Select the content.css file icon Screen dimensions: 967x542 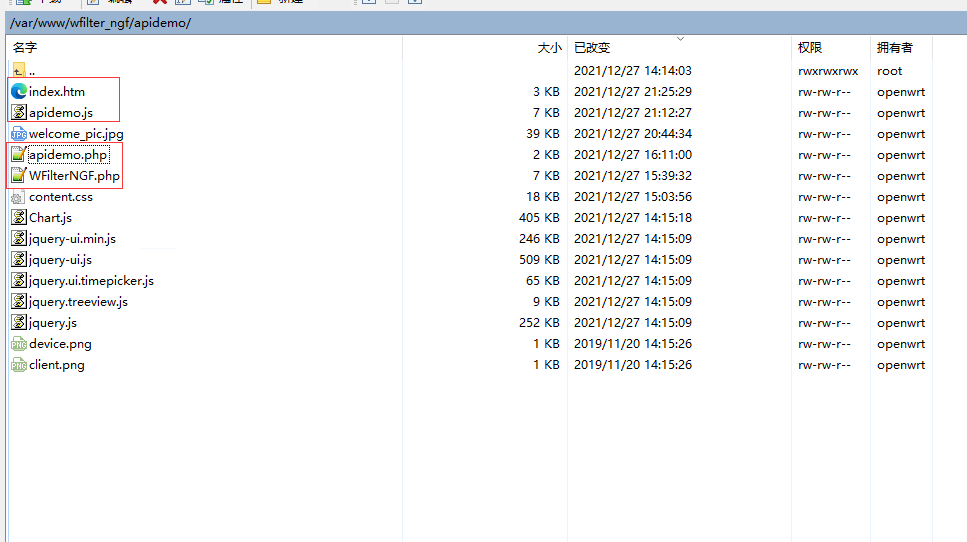(18, 197)
